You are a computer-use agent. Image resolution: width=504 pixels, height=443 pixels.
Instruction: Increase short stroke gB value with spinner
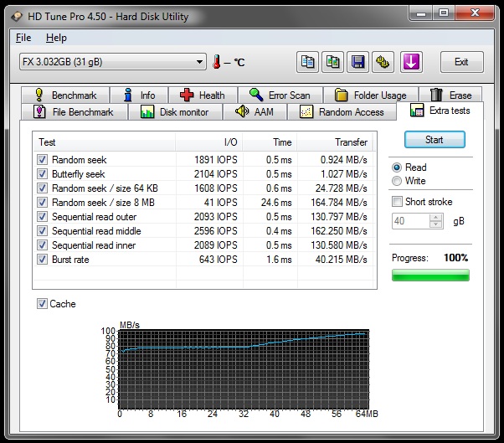pyautogui.click(x=435, y=218)
